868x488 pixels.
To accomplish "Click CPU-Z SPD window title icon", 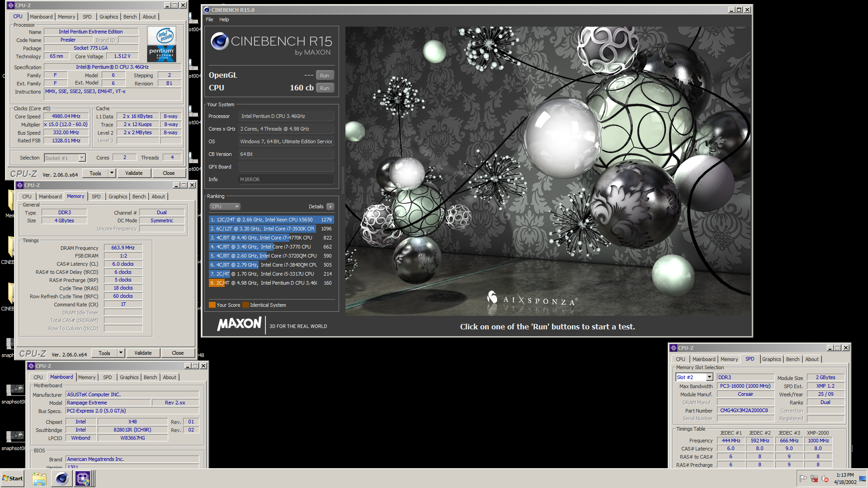I will coord(674,348).
